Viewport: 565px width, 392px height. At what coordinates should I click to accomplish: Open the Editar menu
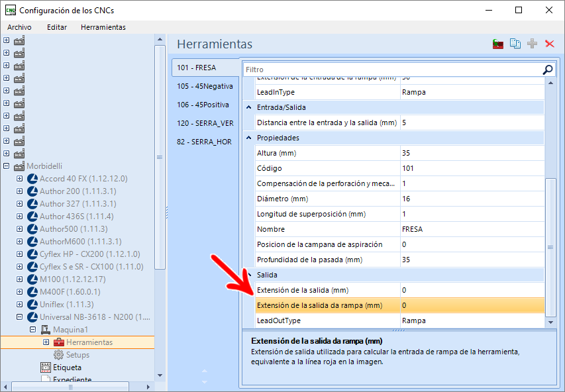click(x=57, y=27)
